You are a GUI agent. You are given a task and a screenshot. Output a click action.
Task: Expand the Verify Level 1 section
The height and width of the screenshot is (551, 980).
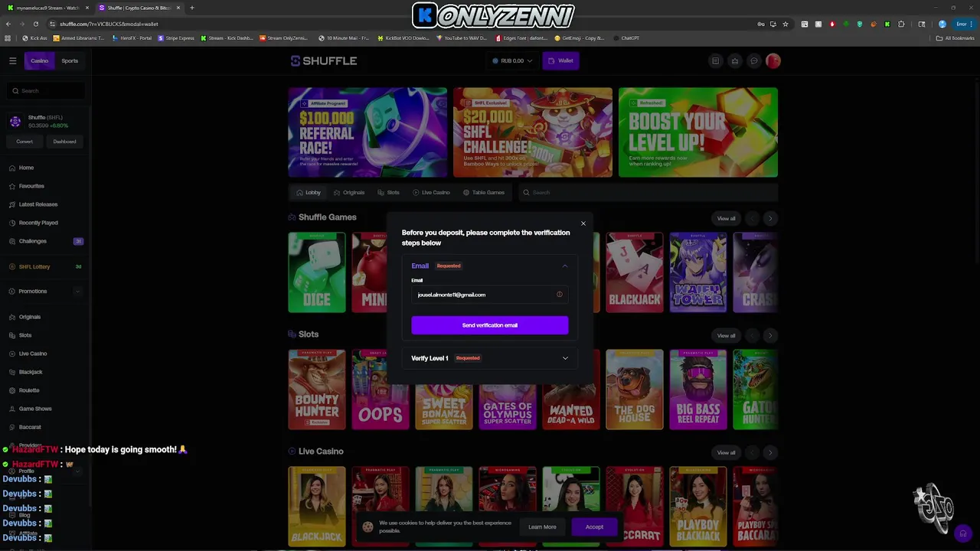coord(490,358)
